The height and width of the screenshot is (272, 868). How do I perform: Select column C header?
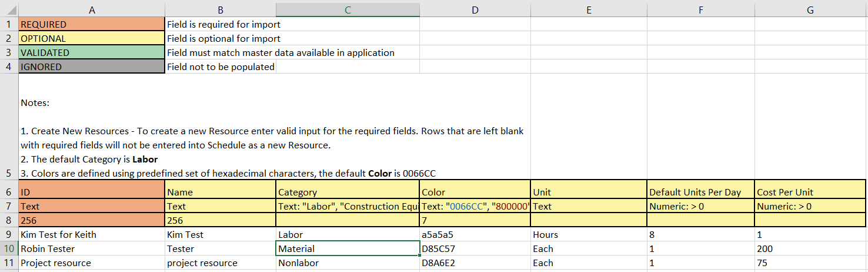(348, 10)
